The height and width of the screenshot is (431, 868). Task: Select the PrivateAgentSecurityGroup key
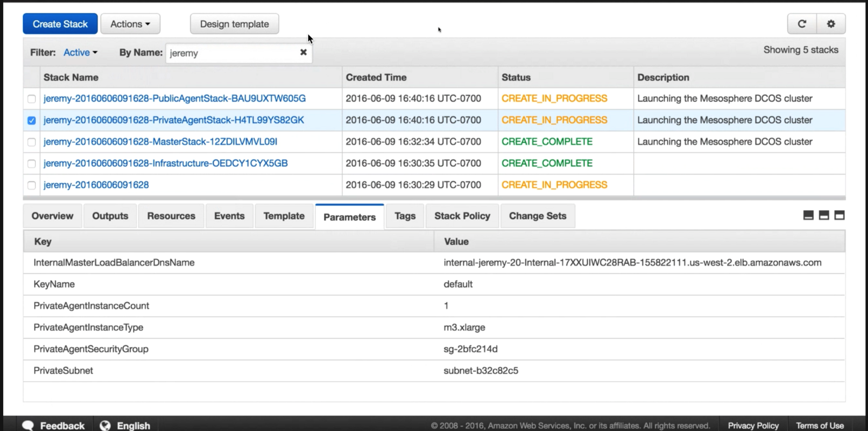click(x=91, y=349)
